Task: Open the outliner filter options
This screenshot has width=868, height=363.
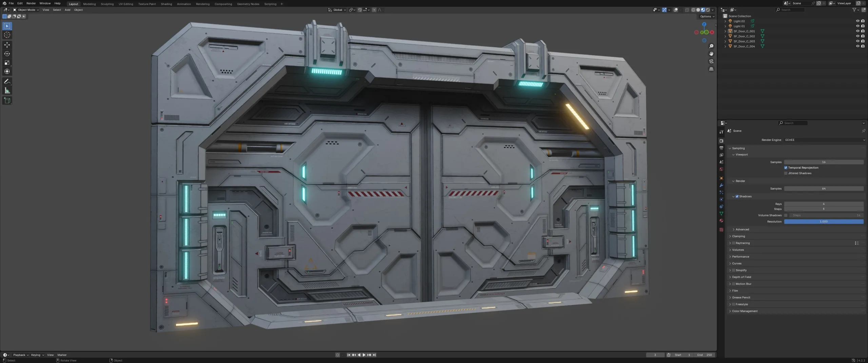Action: (x=854, y=10)
